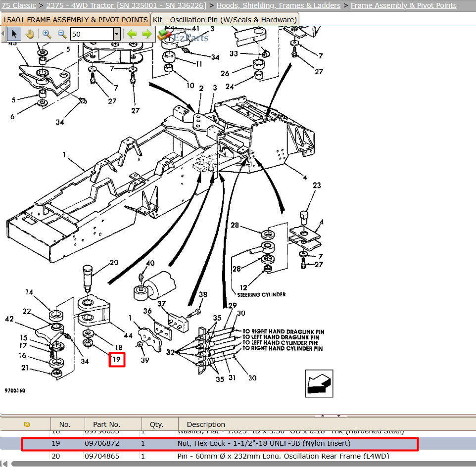Viewport: 476px width, 467px height.
Task: Select part number 09704865 cell
Action: [x=102, y=456]
